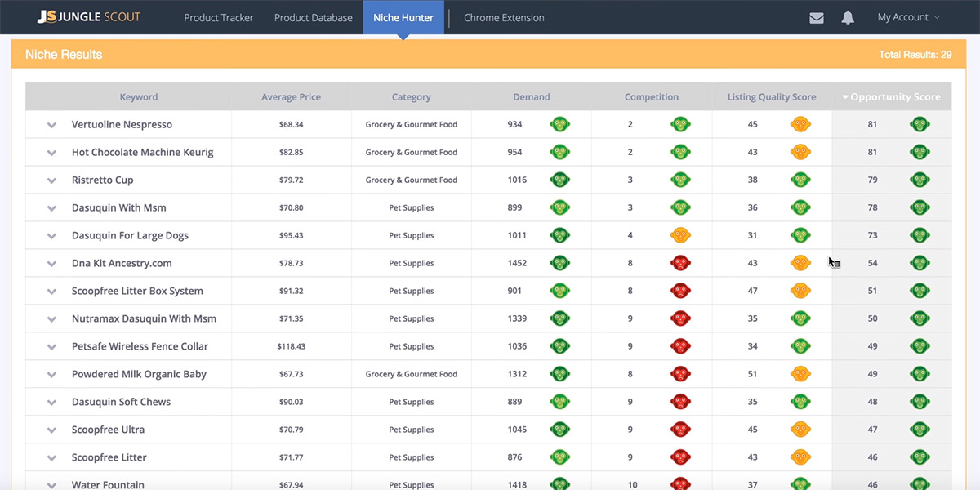Screen dimensions: 980x490
Task: Open the My Account dropdown
Action: pos(908,17)
